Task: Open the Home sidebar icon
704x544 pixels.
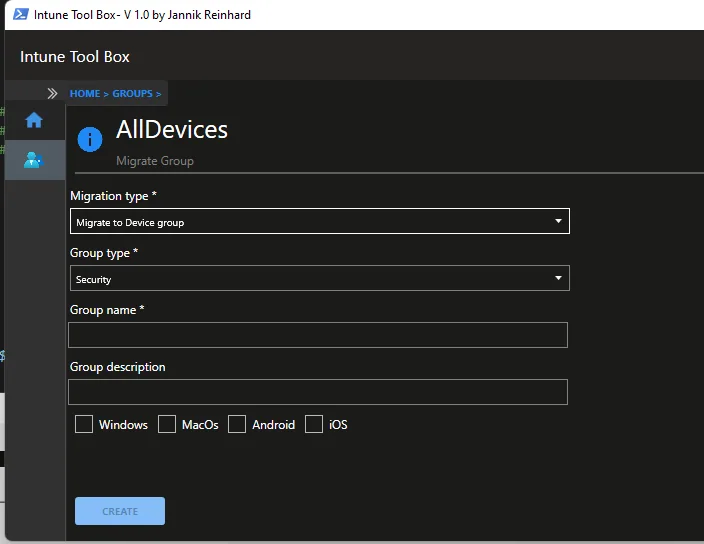Action: (34, 120)
